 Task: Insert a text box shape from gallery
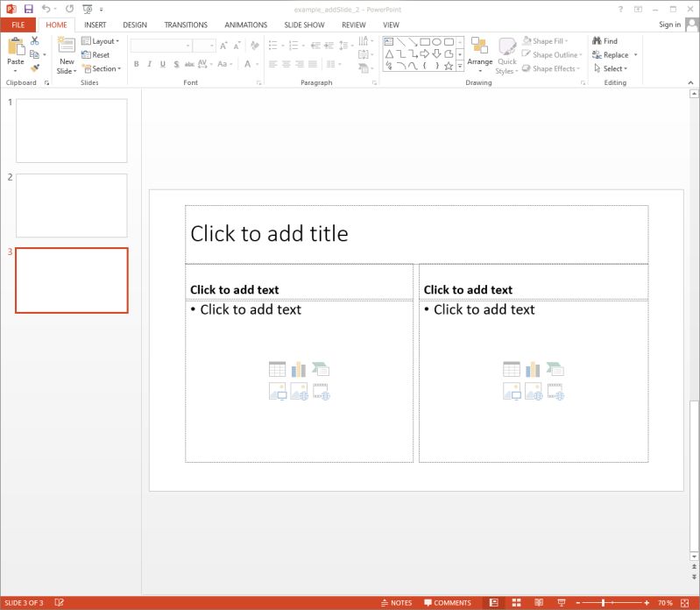click(389, 41)
